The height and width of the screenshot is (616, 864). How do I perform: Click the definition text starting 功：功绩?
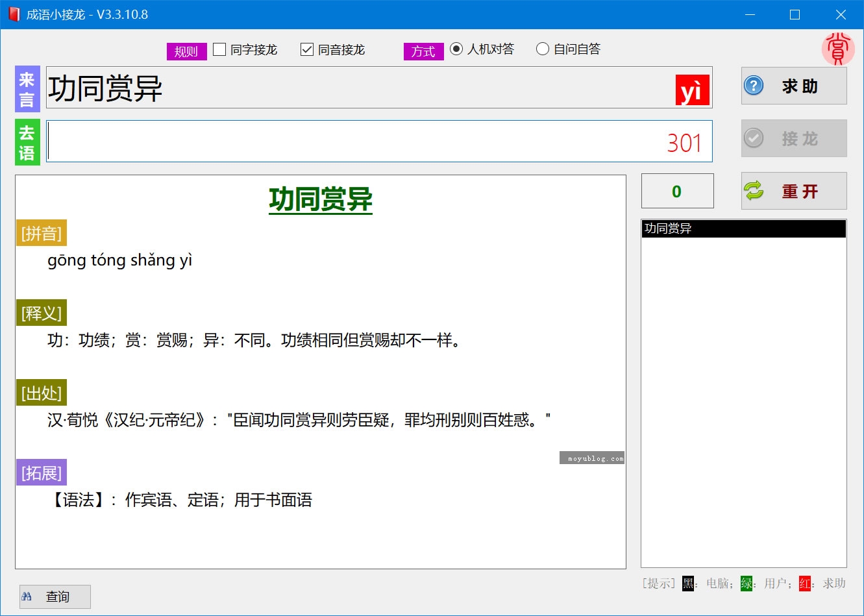tap(254, 340)
